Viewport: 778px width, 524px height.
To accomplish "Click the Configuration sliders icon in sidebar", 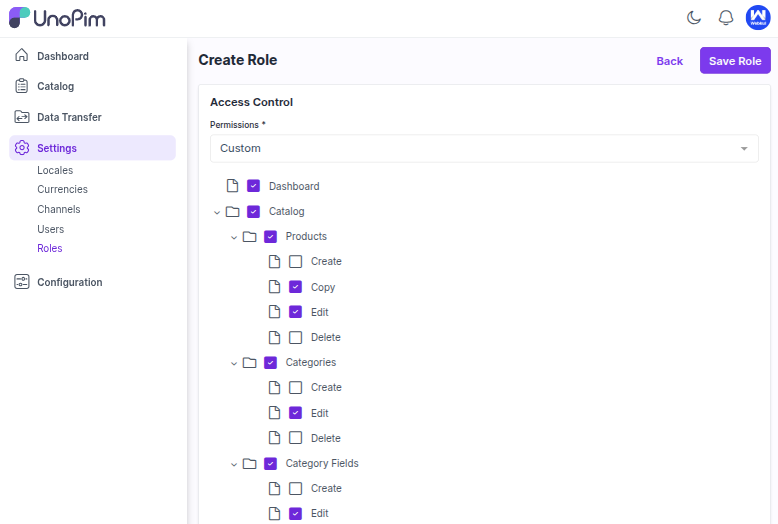I will coord(21,282).
